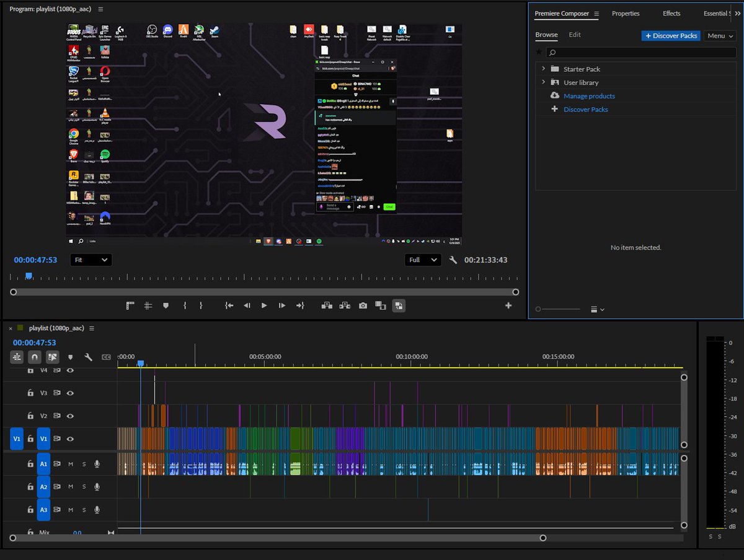Open Timeline display settings wrench
The image size is (744, 560).
pos(88,357)
